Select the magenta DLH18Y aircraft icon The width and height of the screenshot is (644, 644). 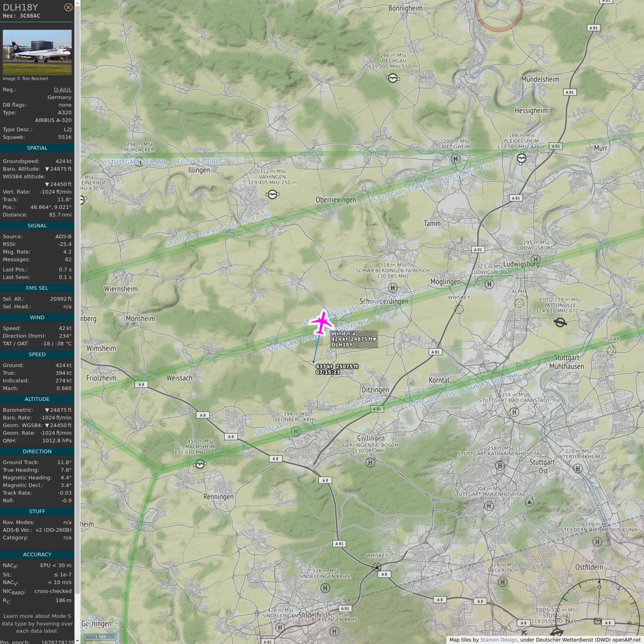[322, 322]
